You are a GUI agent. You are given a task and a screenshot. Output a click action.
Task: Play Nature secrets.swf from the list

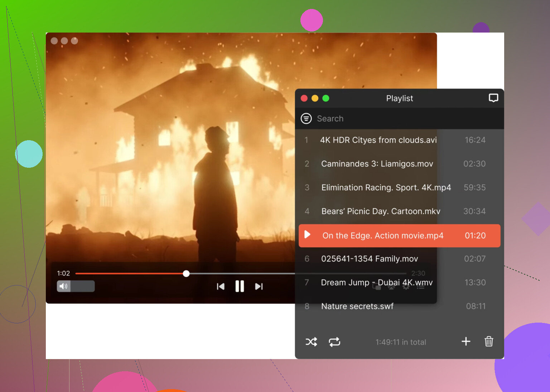click(x=357, y=306)
